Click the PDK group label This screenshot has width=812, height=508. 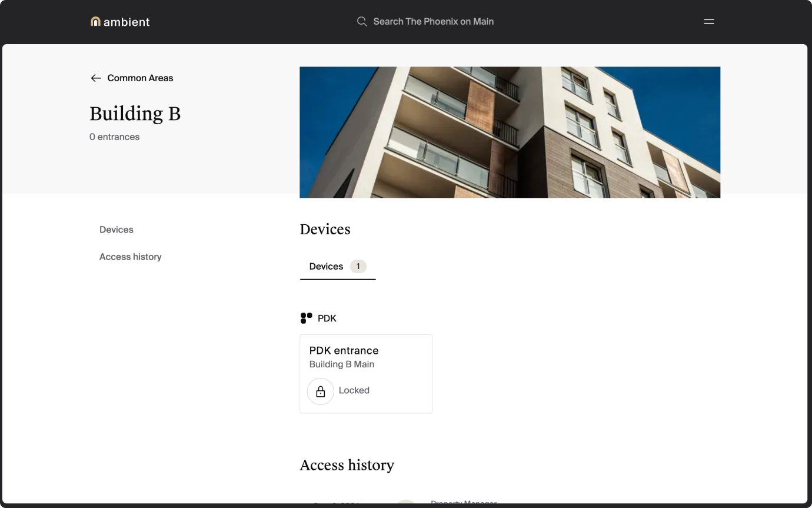[x=327, y=318]
